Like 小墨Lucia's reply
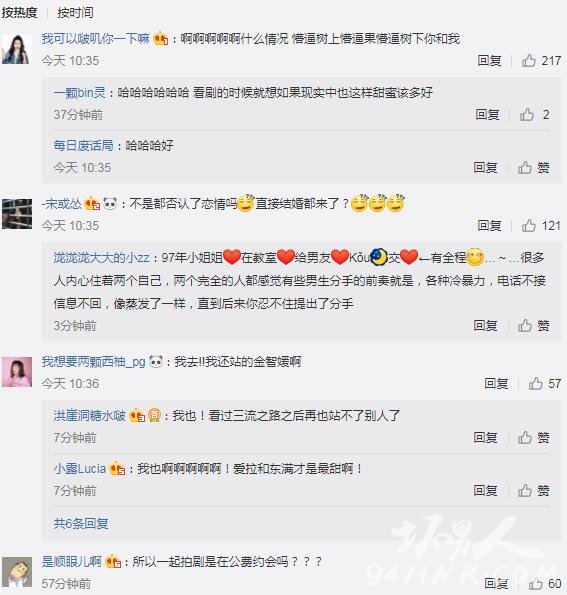The height and width of the screenshot is (595, 567). [x=534, y=491]
